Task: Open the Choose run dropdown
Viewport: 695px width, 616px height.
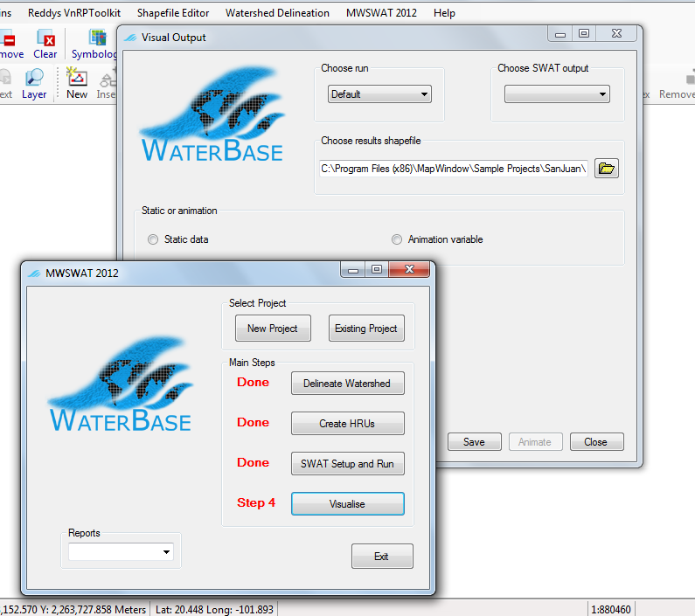Action: coord(379,94)
